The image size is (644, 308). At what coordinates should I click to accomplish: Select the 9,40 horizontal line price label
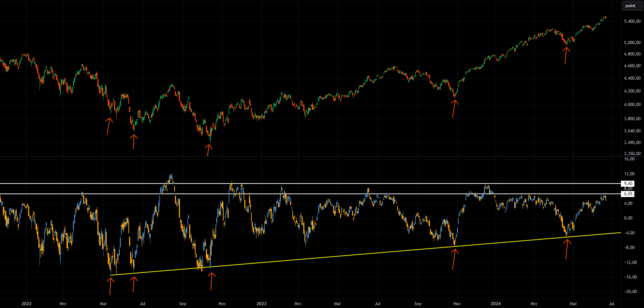(x=628, y=184)
